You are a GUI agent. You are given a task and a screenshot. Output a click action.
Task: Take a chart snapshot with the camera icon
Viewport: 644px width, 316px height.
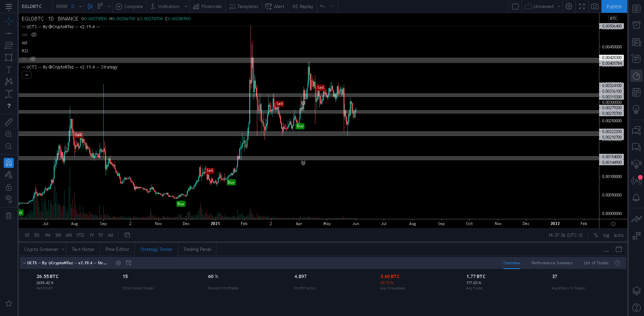[x=595, y=6]
